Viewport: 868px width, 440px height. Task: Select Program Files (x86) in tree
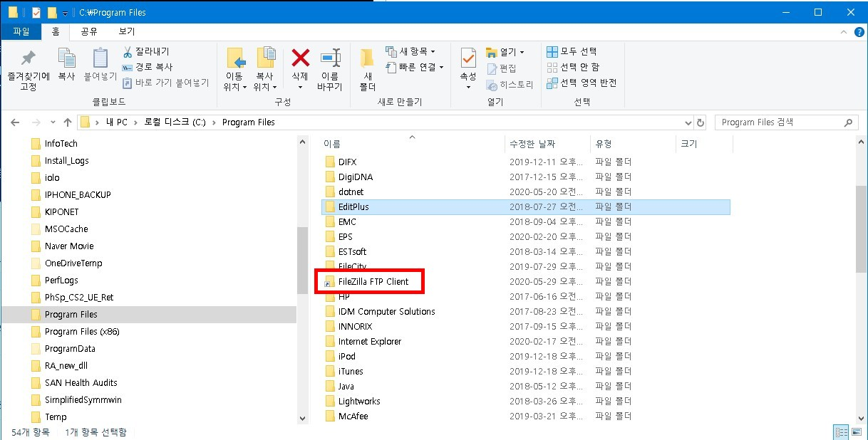pos(81,331)
